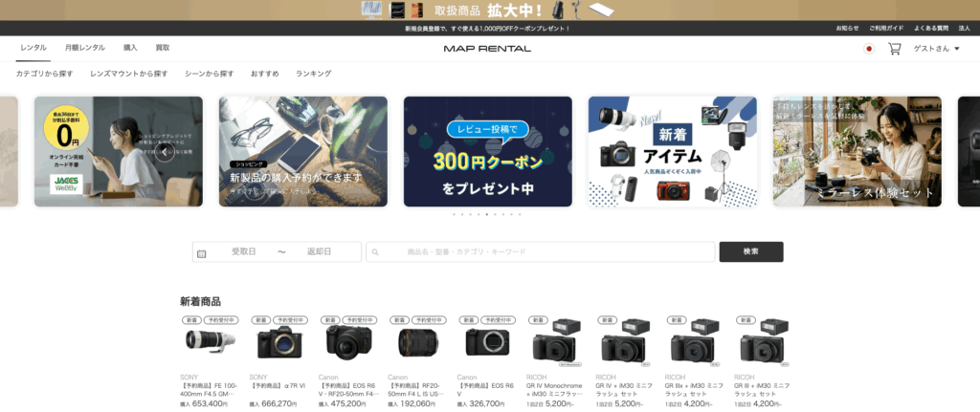Open the RICOH GR IV Monochrome image
The image size is (980, 412).
coord(556,342)
